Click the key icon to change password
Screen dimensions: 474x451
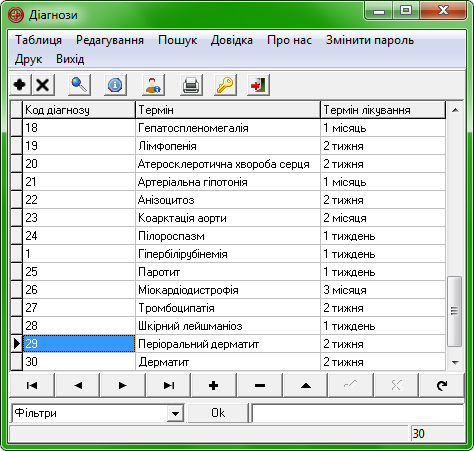[x=225, y=85]
